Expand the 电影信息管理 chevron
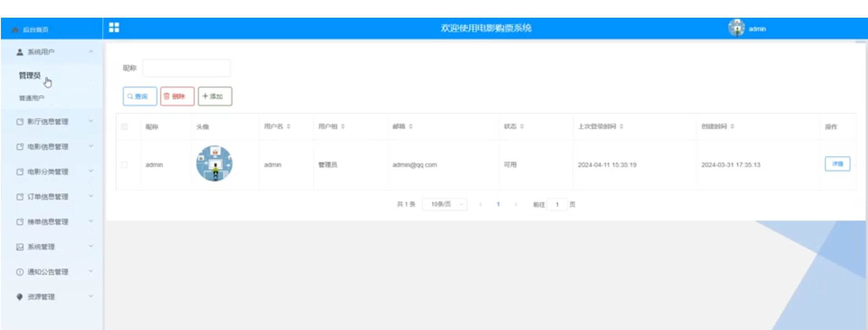Screen dimensions: 868x330 (x=91, y=146)
